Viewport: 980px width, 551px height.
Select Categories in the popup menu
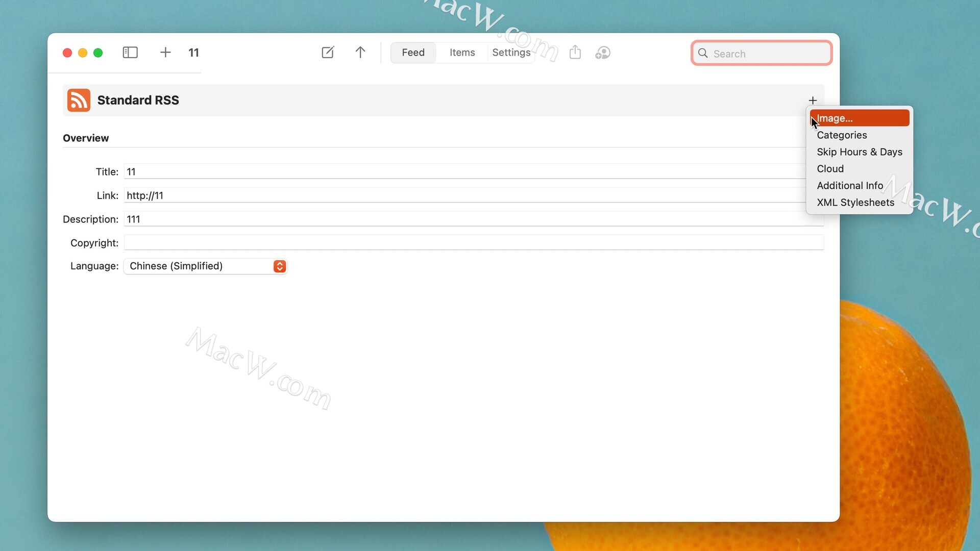[860, 135]
